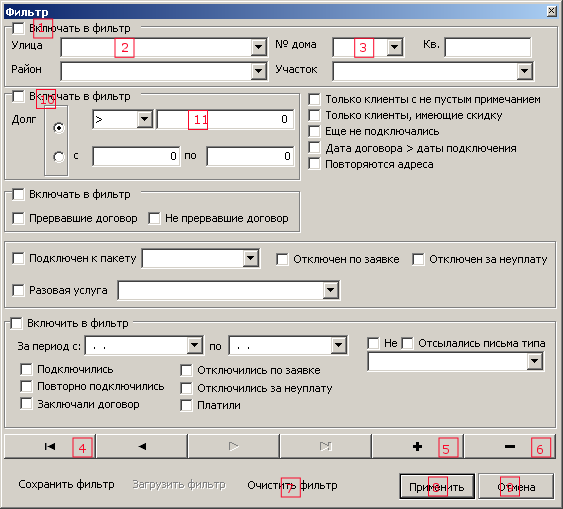Go to first record navigator button
This screenshot has height=509, width=563.
point(50,447)
